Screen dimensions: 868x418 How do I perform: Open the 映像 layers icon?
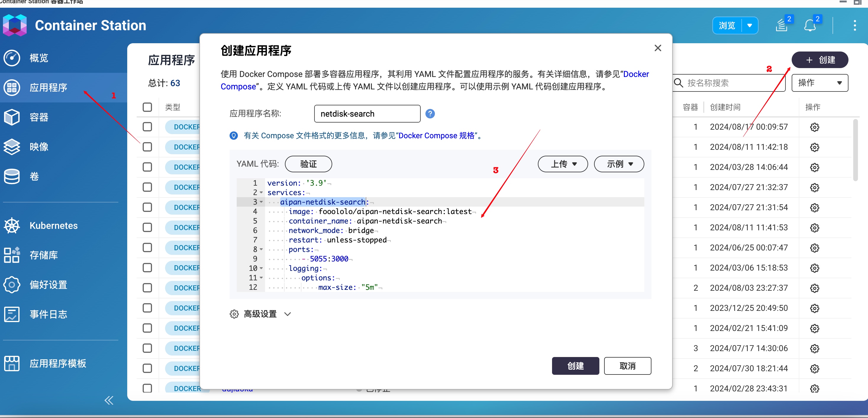12,147
